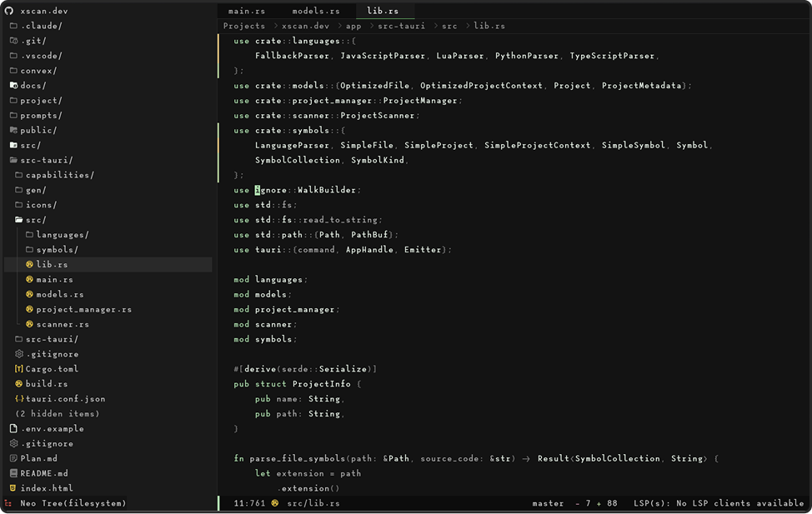Switch to the models.rs tab
The height and width of the screenshot is (514, 812).
click(x=316, y=11)
